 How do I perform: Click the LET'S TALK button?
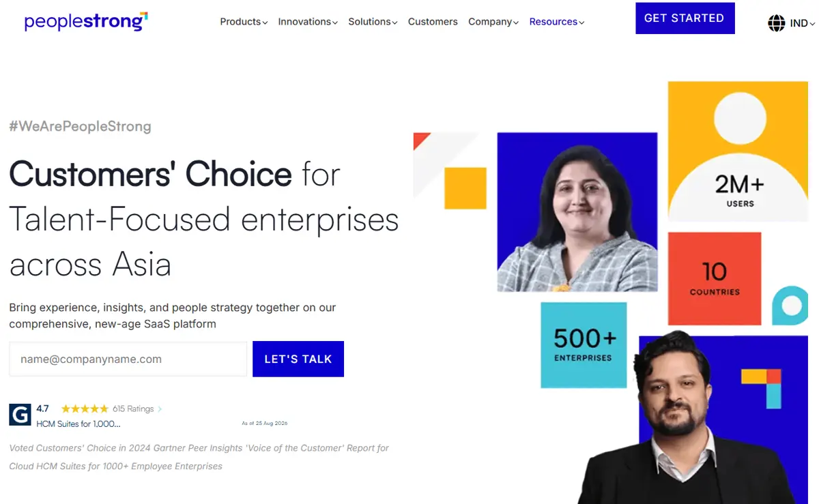click(x=298, y=359)
